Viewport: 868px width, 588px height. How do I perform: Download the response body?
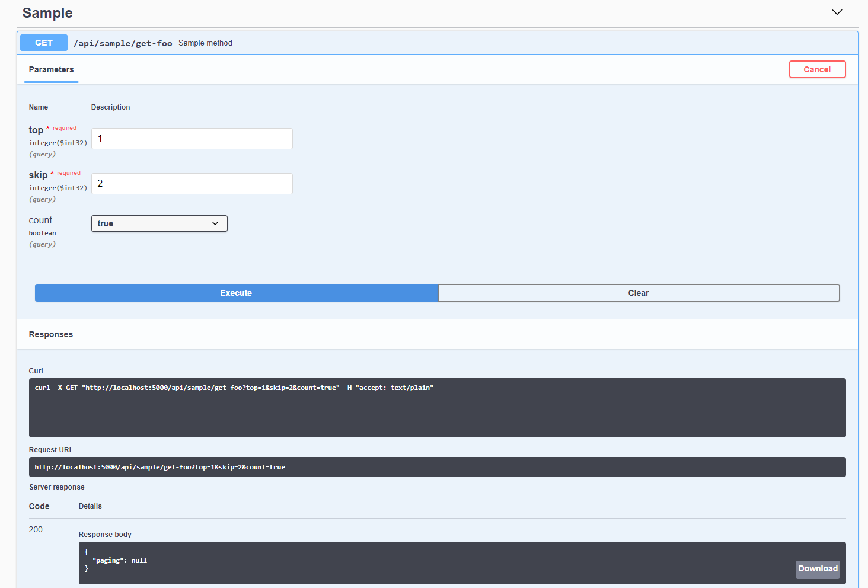(x=818, y=568)
